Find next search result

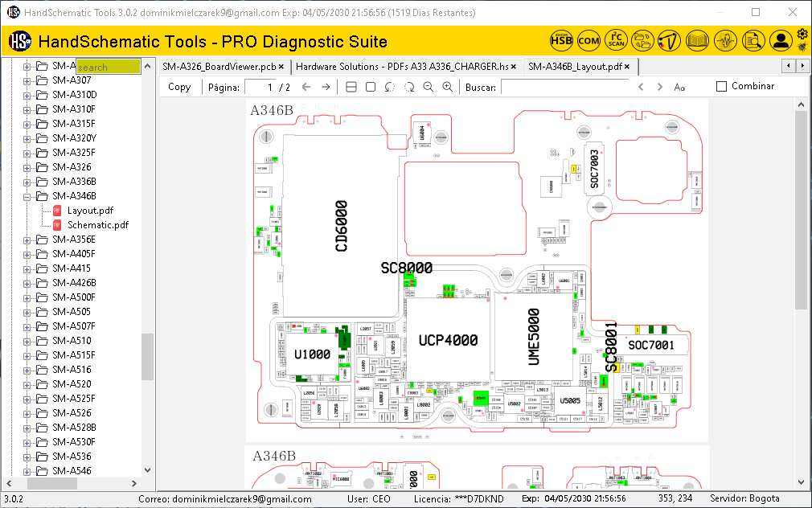[660, 87]
